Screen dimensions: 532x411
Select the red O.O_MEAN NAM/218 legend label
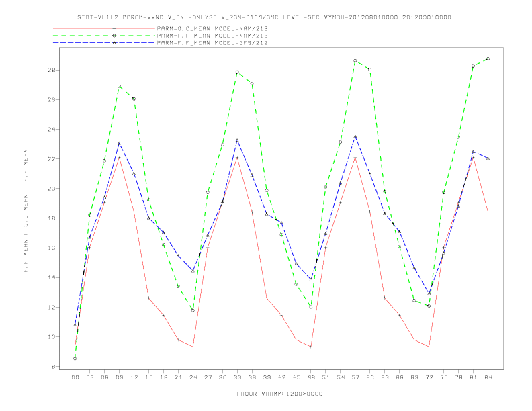[212, 28]
